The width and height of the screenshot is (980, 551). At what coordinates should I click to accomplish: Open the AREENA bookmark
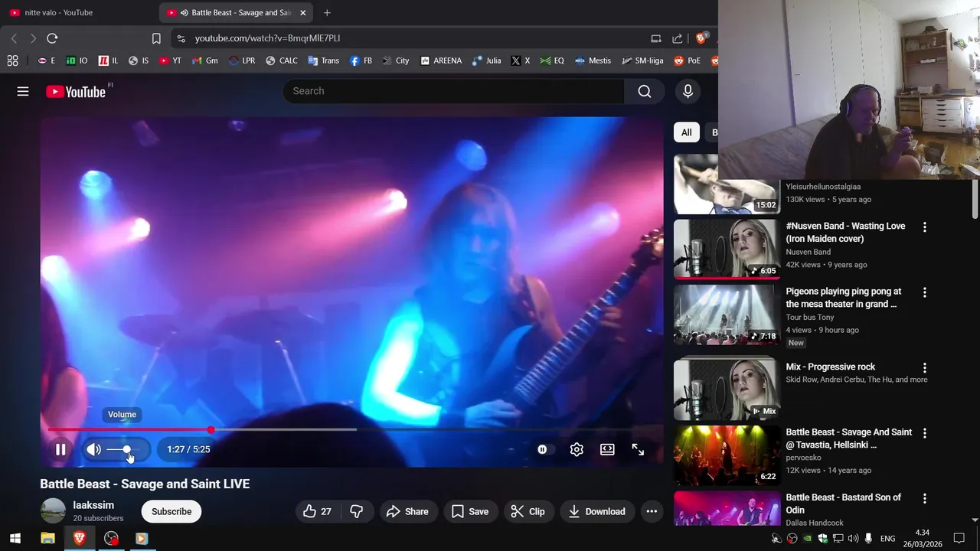441,60
